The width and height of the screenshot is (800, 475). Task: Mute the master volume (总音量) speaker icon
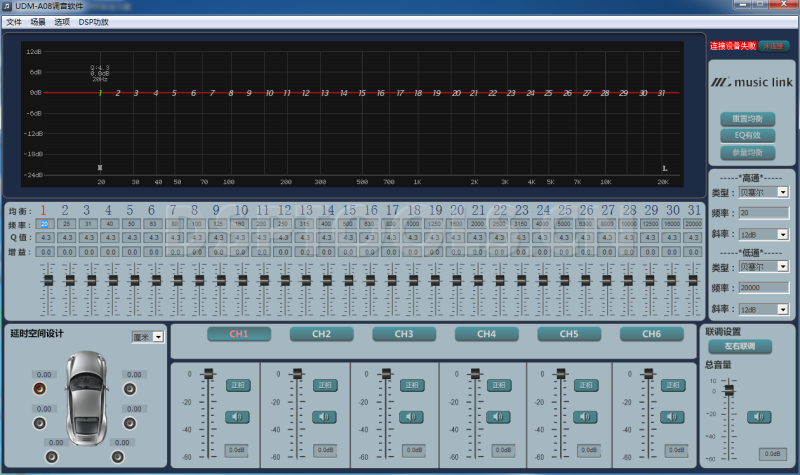pyautogui.click(x=759, y=417)
